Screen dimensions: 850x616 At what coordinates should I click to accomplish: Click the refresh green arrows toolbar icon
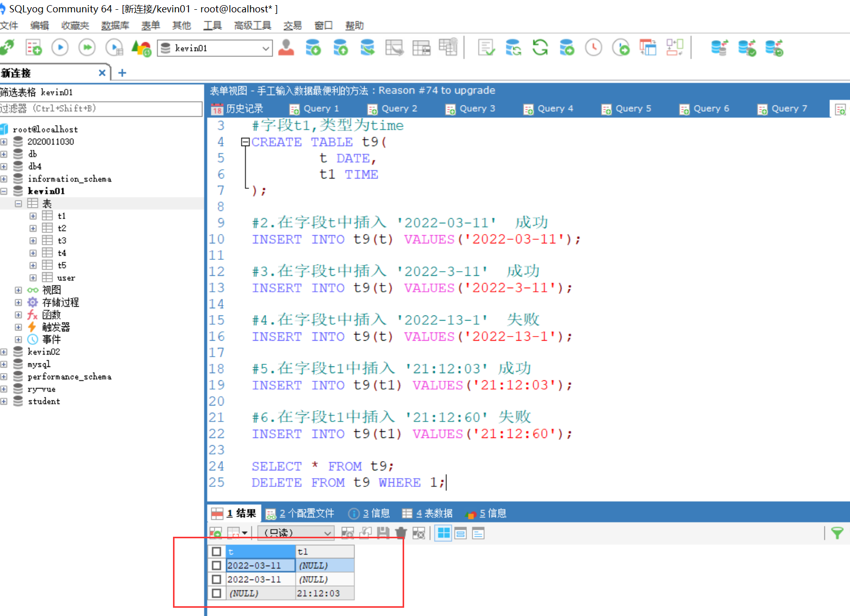pos(540,48)
